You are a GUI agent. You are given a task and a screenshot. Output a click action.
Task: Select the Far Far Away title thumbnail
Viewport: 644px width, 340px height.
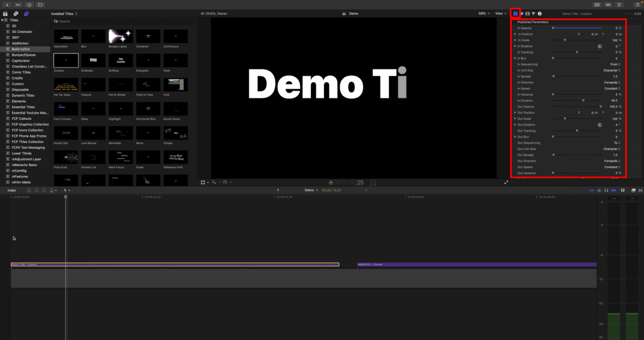pyautogui.click(x=66, y=85)
